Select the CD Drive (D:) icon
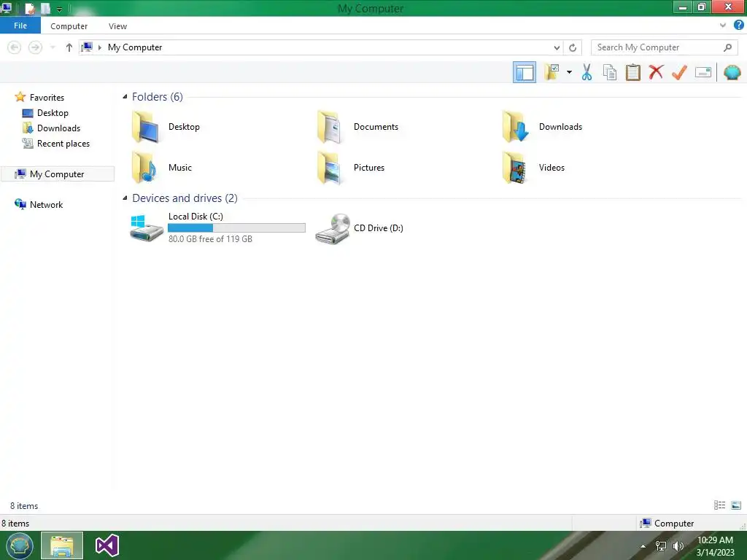 coord(333,228)
